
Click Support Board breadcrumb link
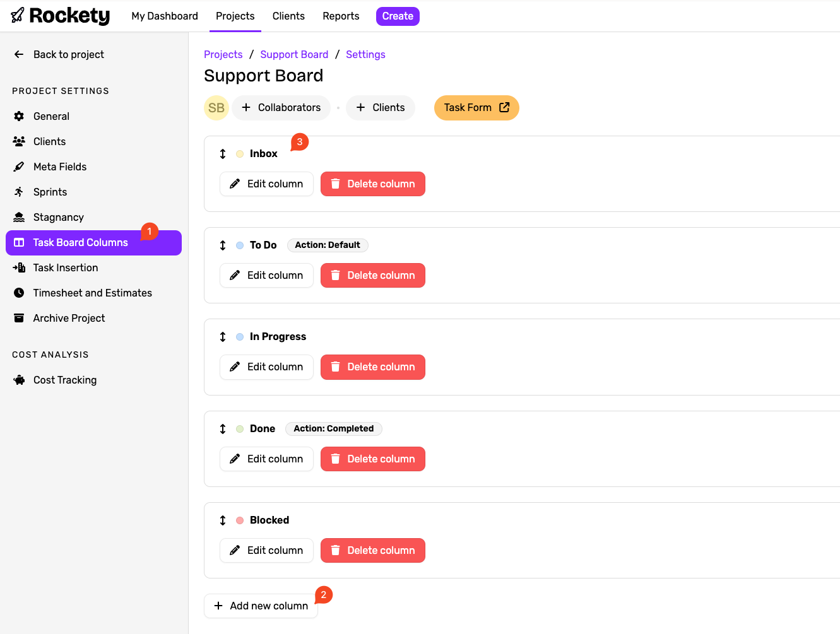coord(294,54)
